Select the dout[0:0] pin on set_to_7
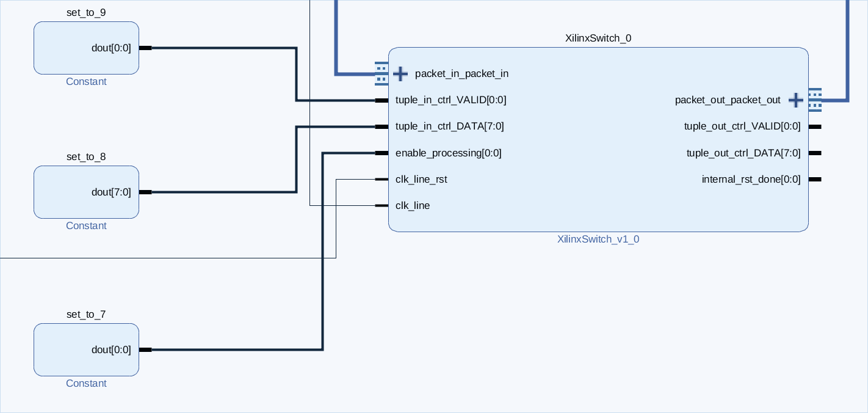The width and height of the screenshot is (868, 413). 146,349
